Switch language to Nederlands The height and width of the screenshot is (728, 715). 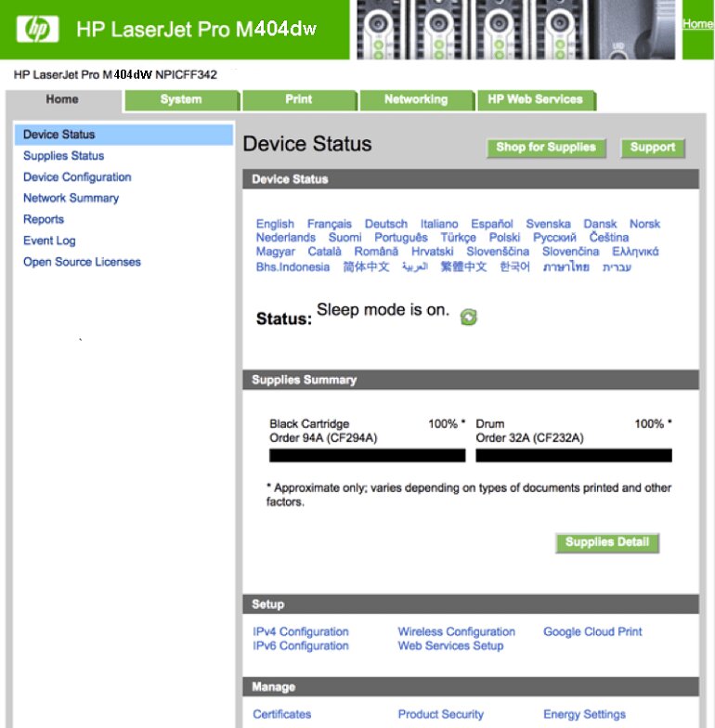click(286, 238)
